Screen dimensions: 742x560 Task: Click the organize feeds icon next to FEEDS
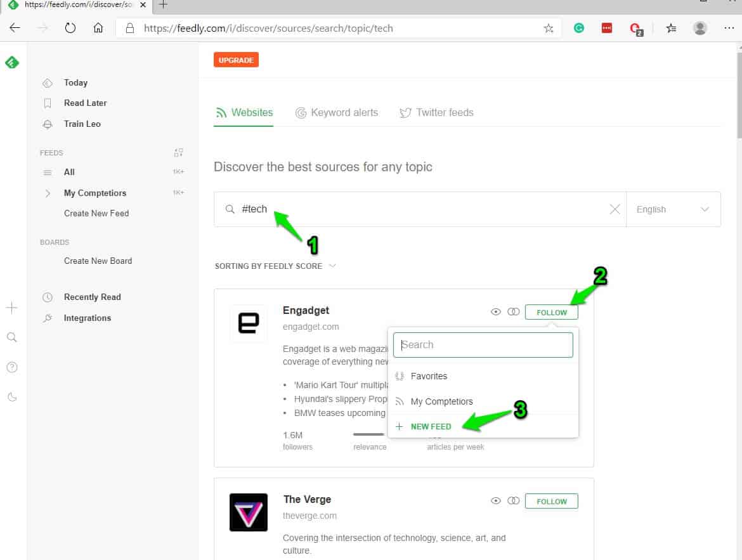(x=178, y=152)
